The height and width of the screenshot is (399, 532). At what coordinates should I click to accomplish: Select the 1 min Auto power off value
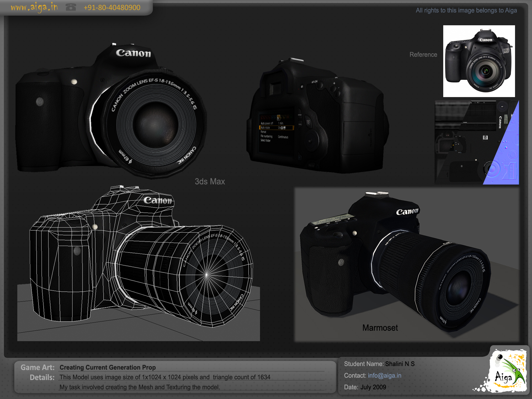pos(281,123)
